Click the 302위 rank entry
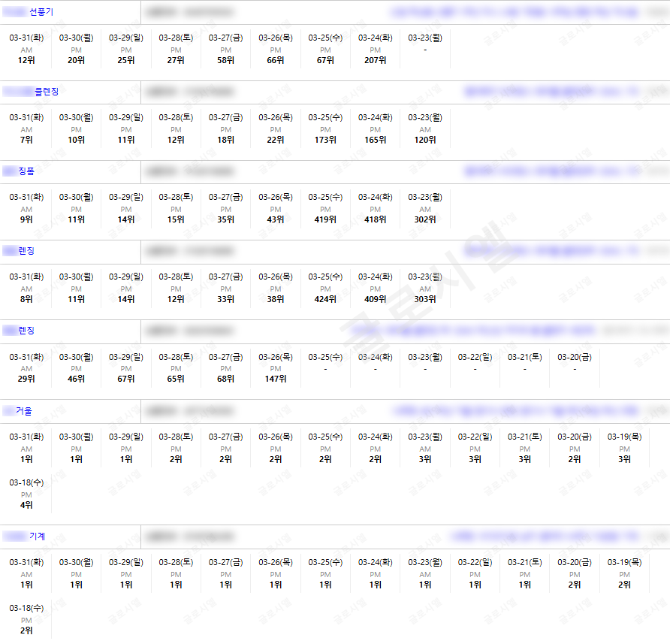Image resolution: width=670 pixels, height=644 pixels. click(425, 219)
